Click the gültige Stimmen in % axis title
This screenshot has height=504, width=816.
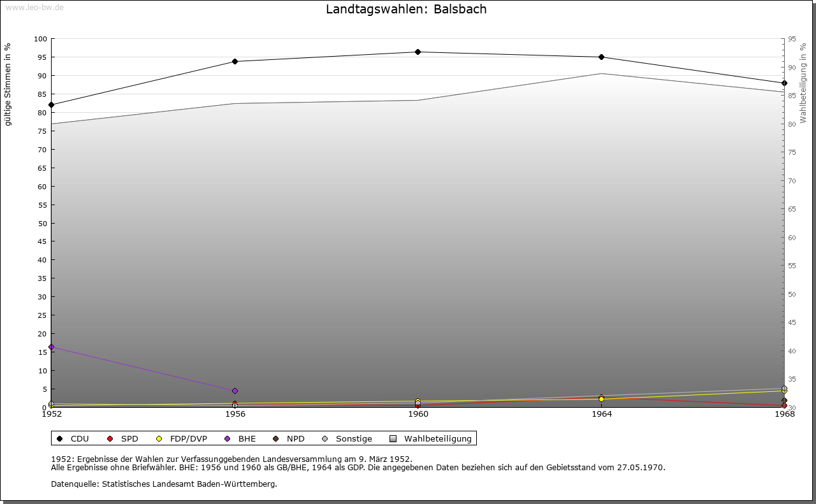click(8, 85)
